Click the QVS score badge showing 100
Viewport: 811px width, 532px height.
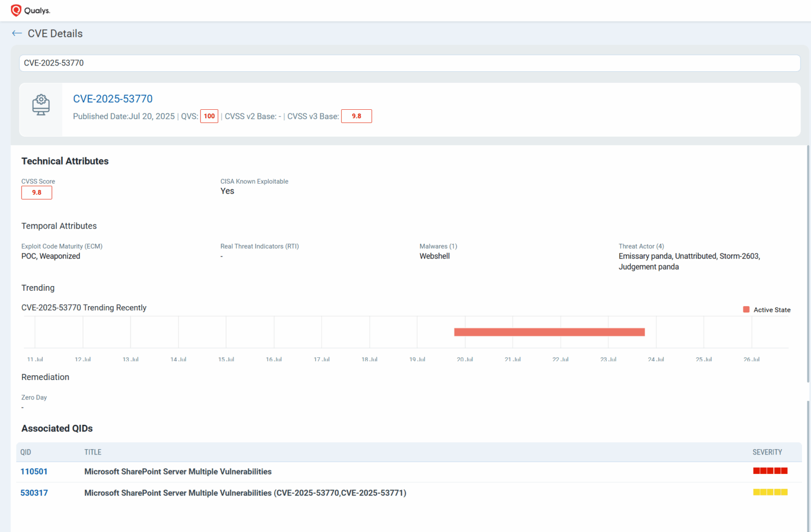209,116
